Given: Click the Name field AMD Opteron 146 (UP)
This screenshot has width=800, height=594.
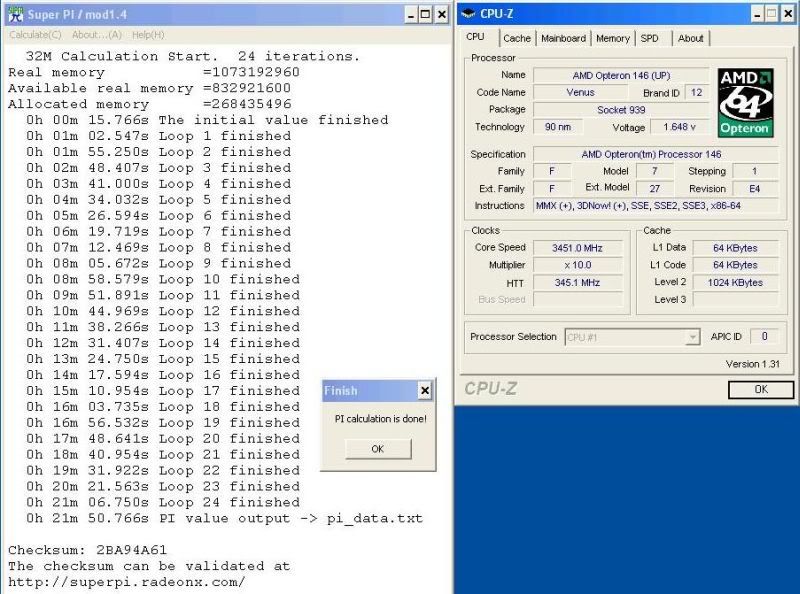Looking at the screenshot, I should coord(621,75).
